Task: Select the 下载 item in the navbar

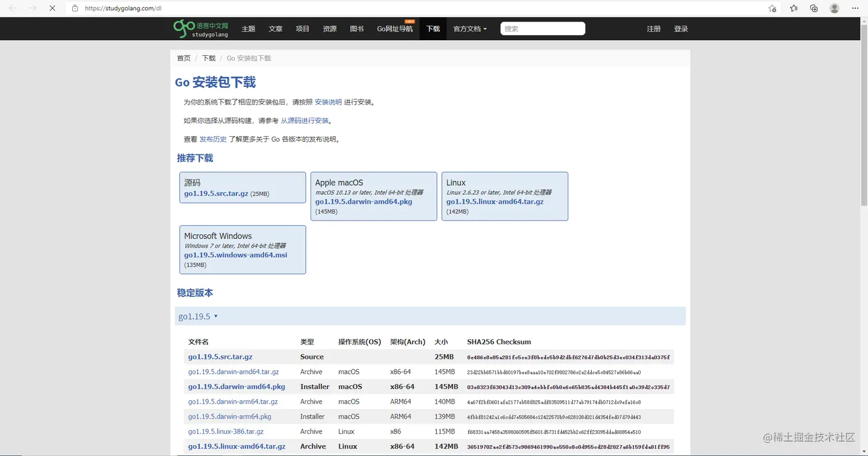Action: (x=433, y=29)
